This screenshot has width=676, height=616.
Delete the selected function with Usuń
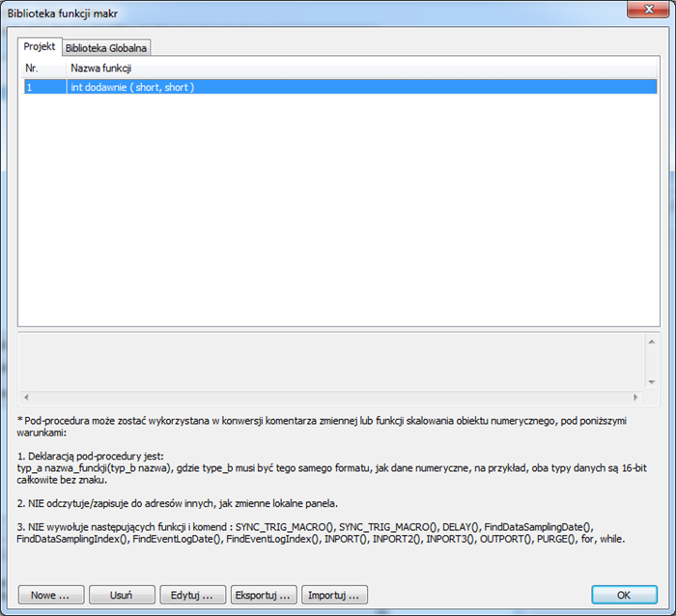122,595
